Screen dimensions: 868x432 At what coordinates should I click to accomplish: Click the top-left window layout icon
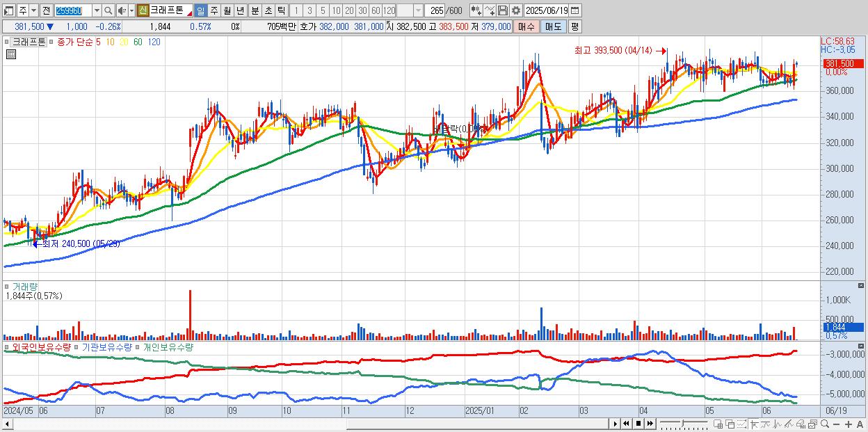9,10
